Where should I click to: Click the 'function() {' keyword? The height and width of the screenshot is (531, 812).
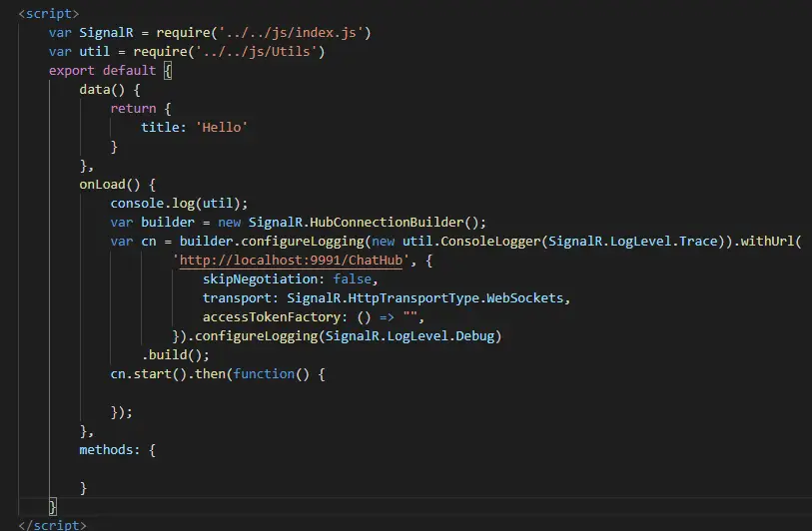coord(279,373)
